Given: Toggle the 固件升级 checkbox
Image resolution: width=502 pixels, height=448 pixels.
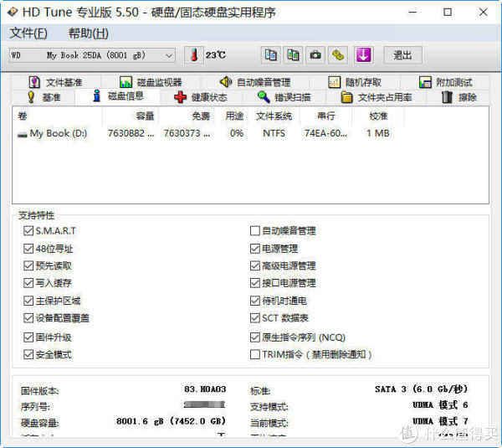Looking at the screenshot, I should tap(28, 337).
